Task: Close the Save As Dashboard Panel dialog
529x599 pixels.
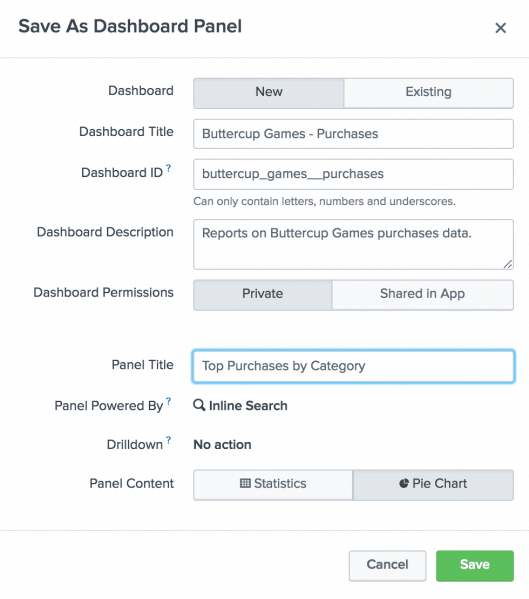Action: click(500, 28)
